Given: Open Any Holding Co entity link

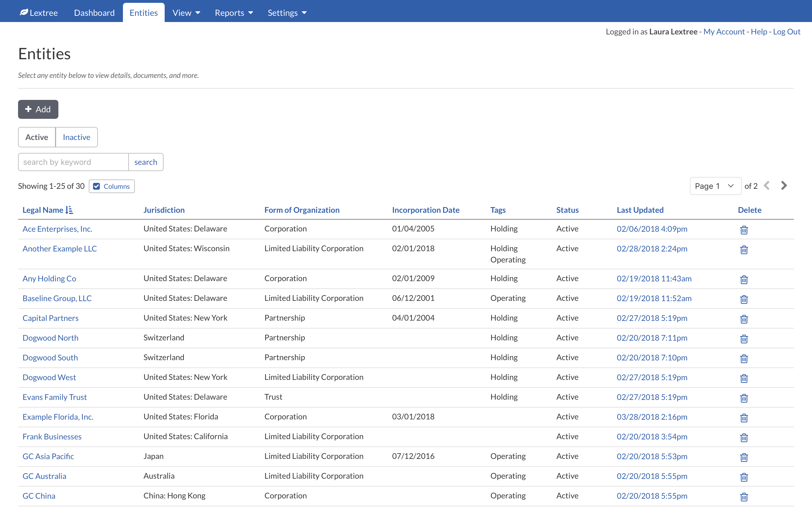Looking at the screenshot, I should pyautogui.click(x=49, y=279).
